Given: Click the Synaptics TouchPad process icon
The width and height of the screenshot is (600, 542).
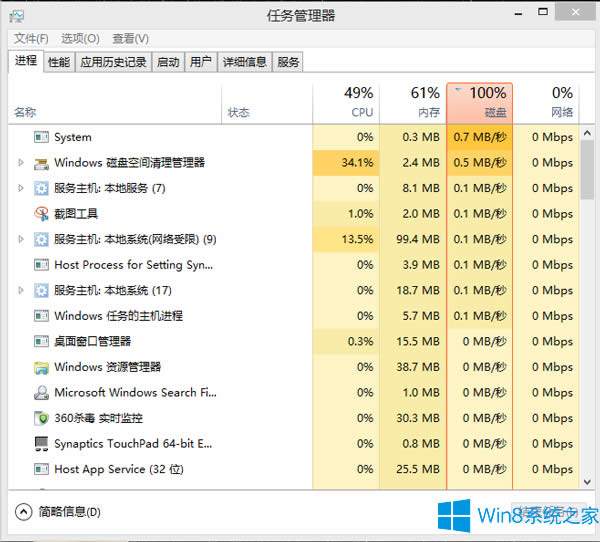Looking at the screenshot, I should coord(41,444).
